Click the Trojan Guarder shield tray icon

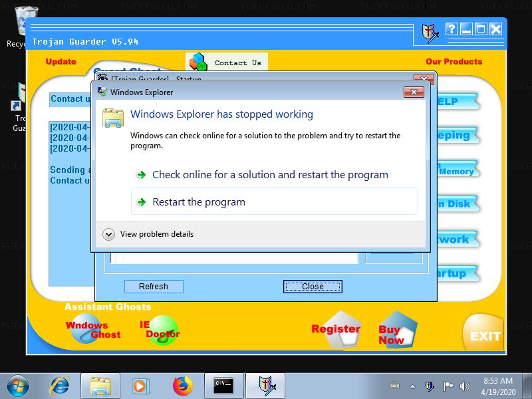(x=430, y=386)
